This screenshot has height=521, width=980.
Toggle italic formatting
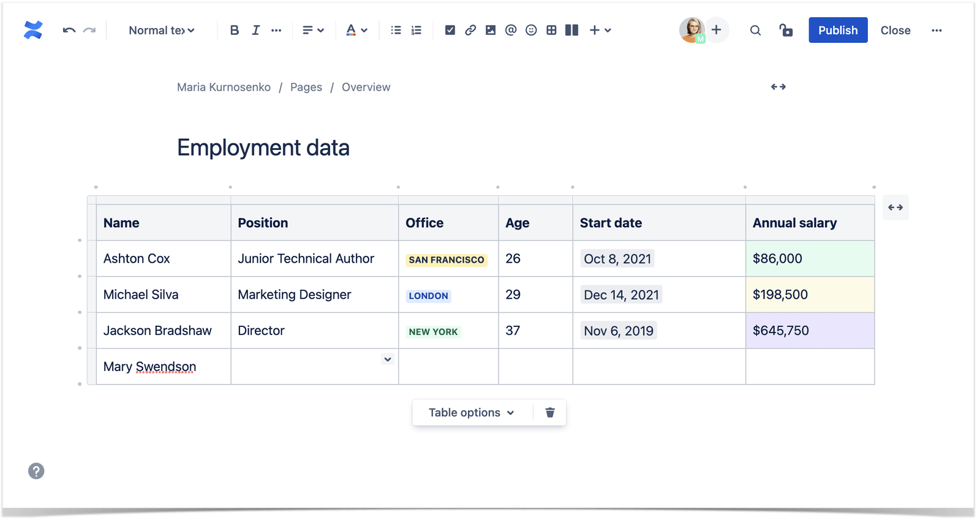tap(255, 30)
